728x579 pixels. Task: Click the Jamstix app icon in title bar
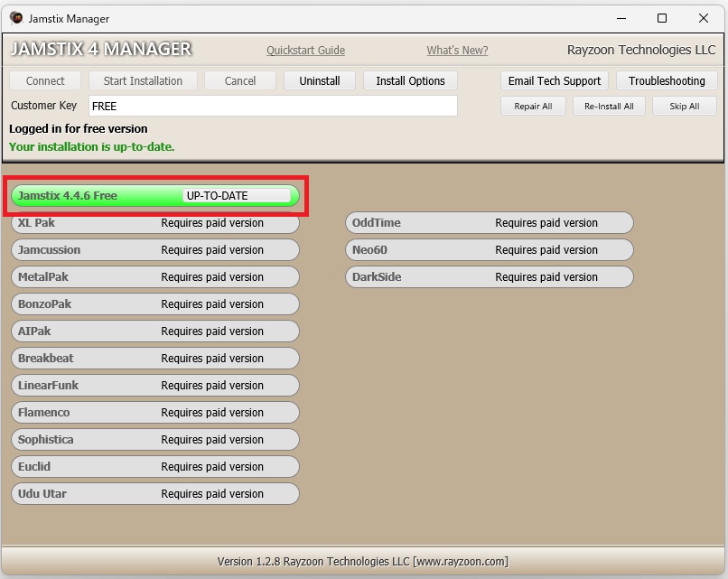pos(15,18)
